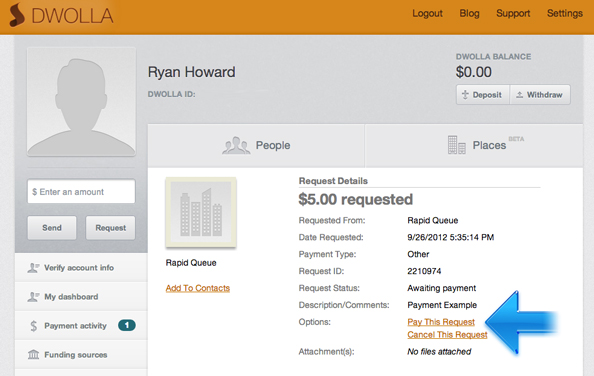The width and height of the screenshot is (594, 376).
Task: Click the Request button
Action: pyautogui.click(x=110, y=228)
